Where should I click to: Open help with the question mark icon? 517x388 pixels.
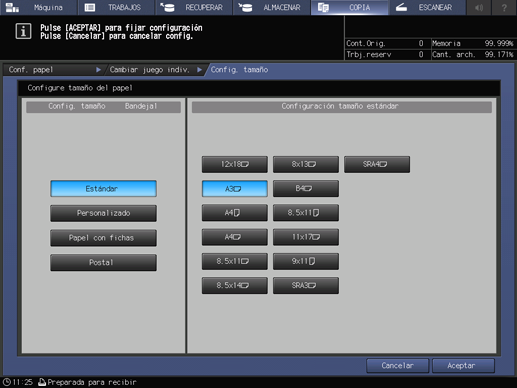coord(504,7)
